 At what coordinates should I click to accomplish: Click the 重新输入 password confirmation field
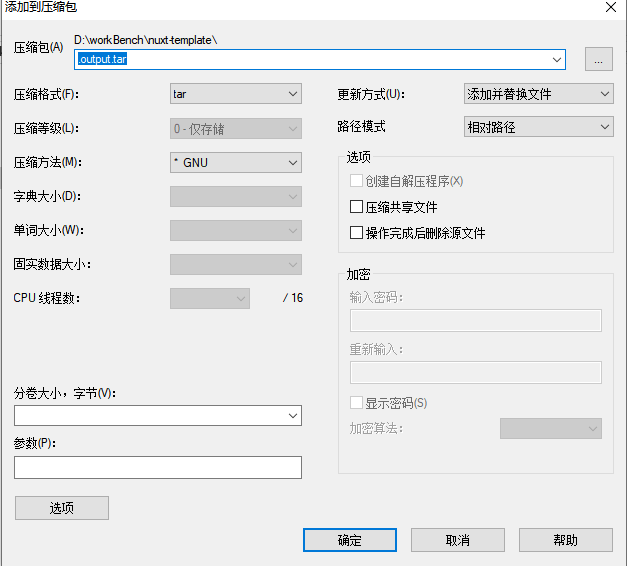pyautogui.click(x=475, y=373)
